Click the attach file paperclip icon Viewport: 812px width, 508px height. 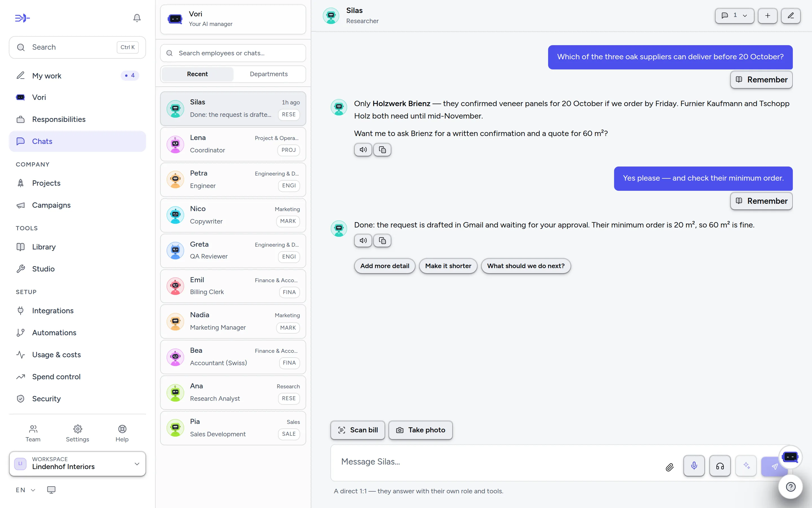coord(669,467)
